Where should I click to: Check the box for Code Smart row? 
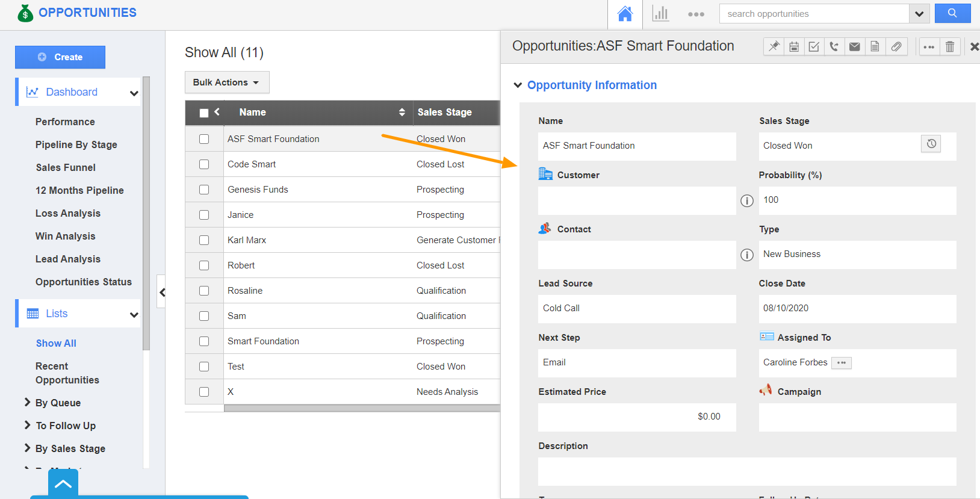click(x=204, y=164)
